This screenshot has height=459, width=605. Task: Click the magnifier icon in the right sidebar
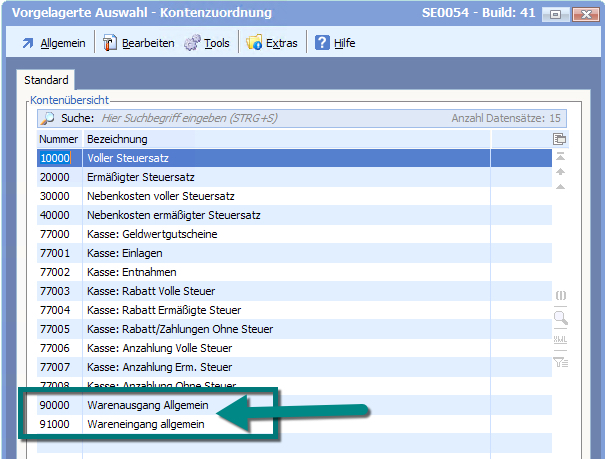click(x=560, y=318)
